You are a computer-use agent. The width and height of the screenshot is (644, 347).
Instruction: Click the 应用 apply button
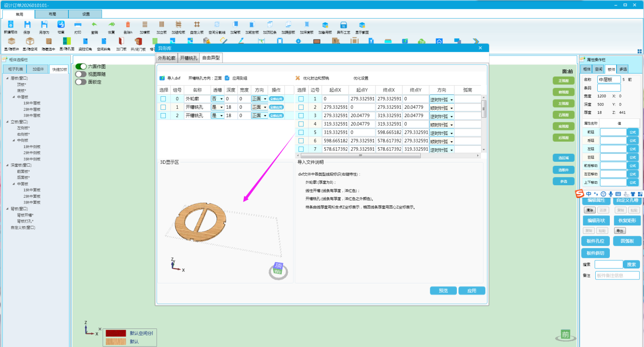[472, 291]
